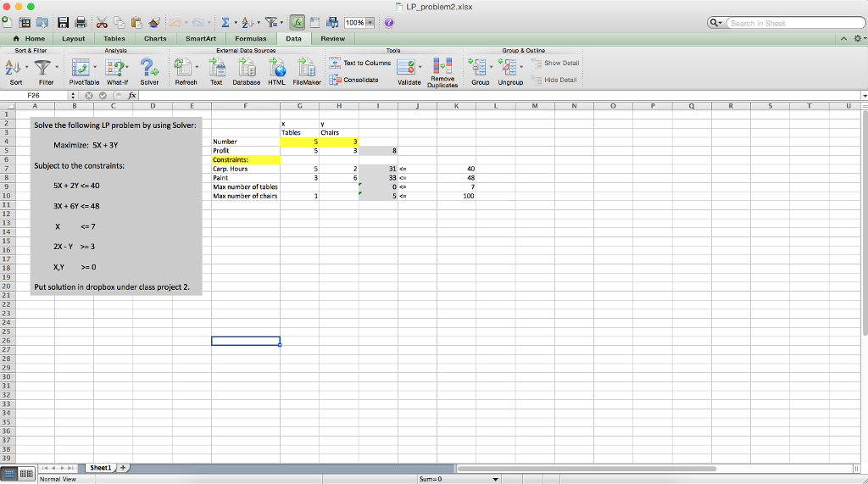The image size is (868, 484).
Task: Select cell with profit total 8
Action: (x=378, y=151)
